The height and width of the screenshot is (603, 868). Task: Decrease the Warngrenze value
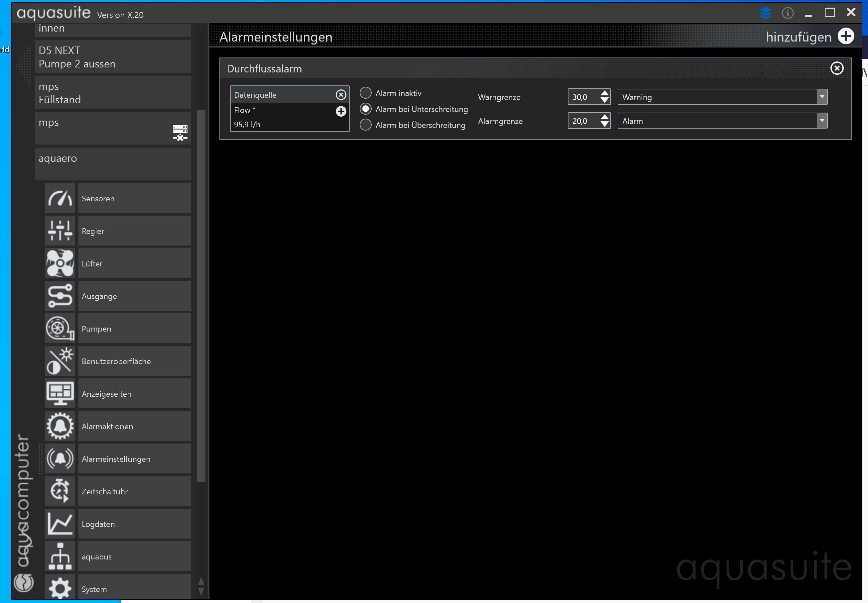(604, 100)
